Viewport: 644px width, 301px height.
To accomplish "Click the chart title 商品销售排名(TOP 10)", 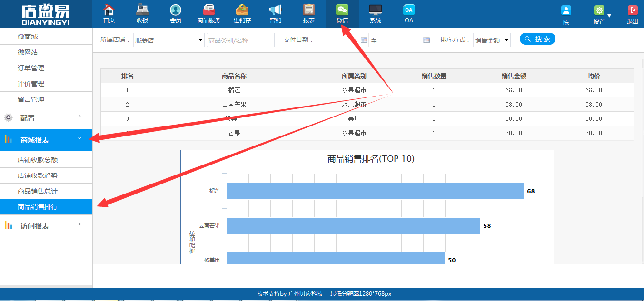I will pos(371,159).
